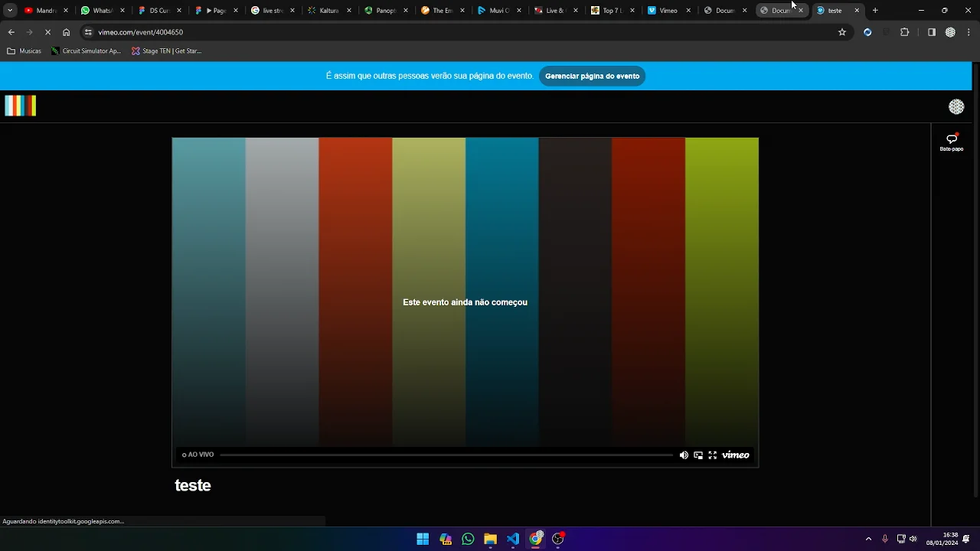
Task: Stop loading the page
Action: pos(47,32)
